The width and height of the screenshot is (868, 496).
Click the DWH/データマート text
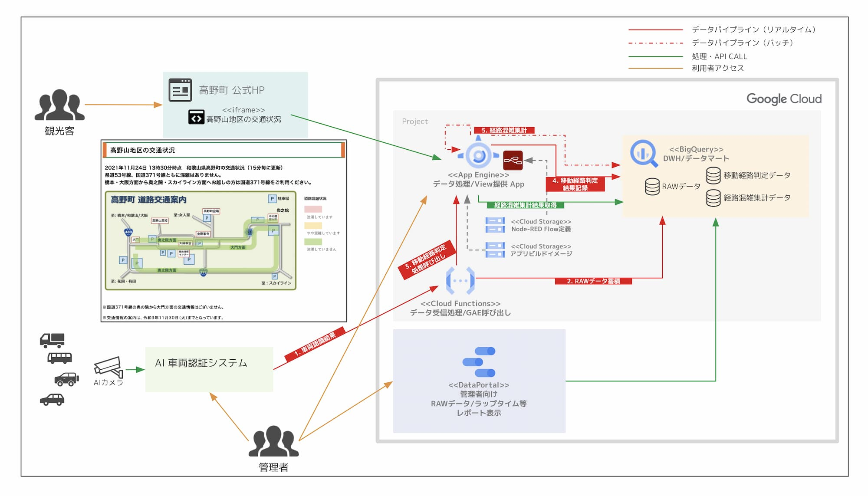(x=696, y=158)
